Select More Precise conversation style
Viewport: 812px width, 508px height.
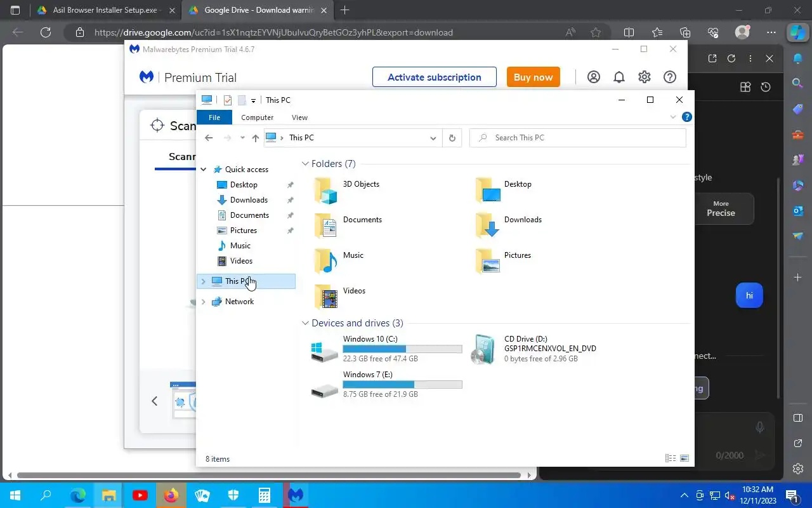click(721, 209)
